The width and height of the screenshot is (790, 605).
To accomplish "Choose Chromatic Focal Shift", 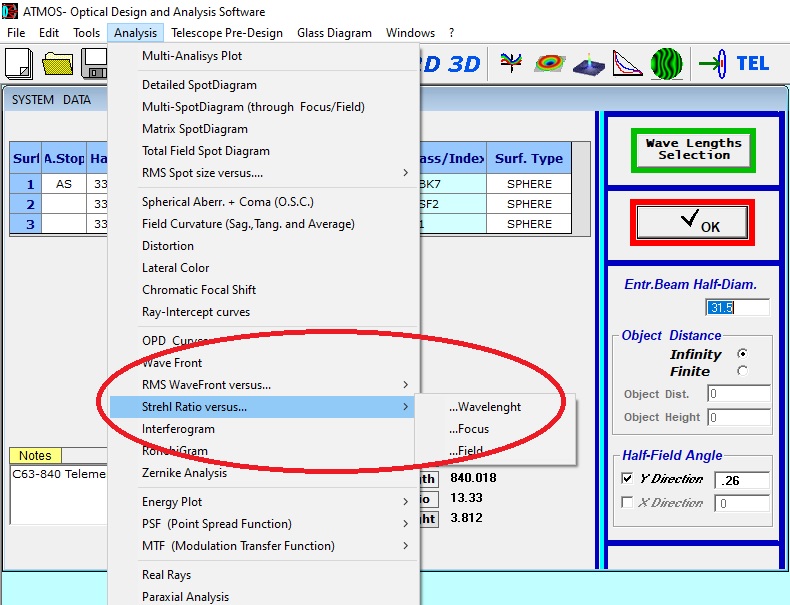I will click(x=262, y=290).
